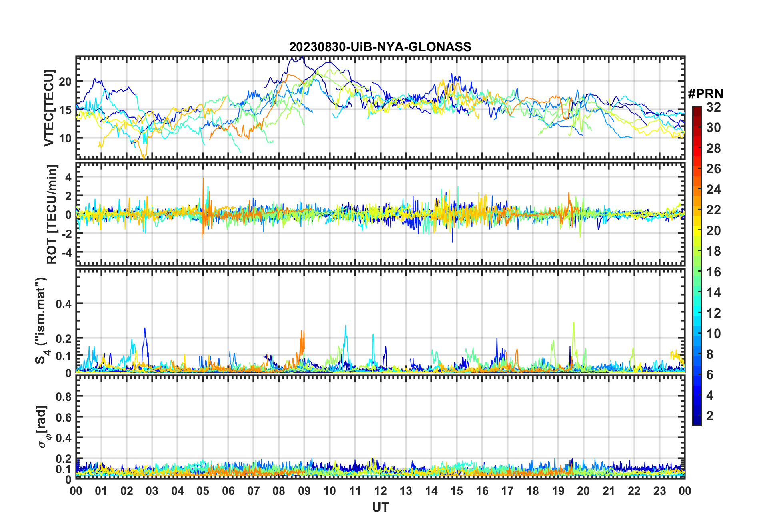This screenshot has height=532, width=761.
Task: Click UT axis tick label 13
Action: coord(406,491)
